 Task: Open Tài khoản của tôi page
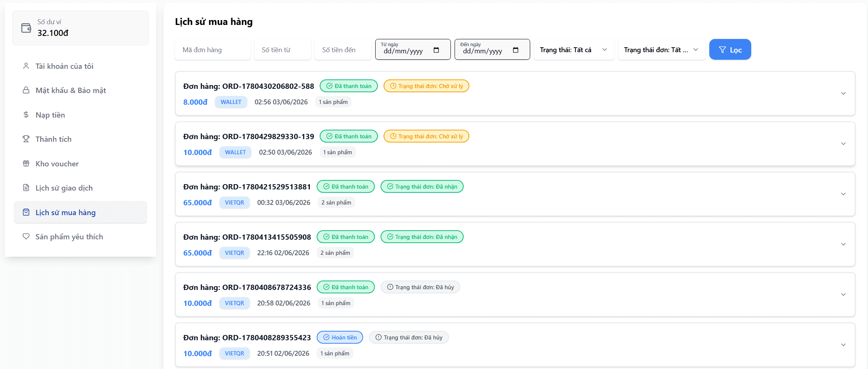(x=80, y=66)
